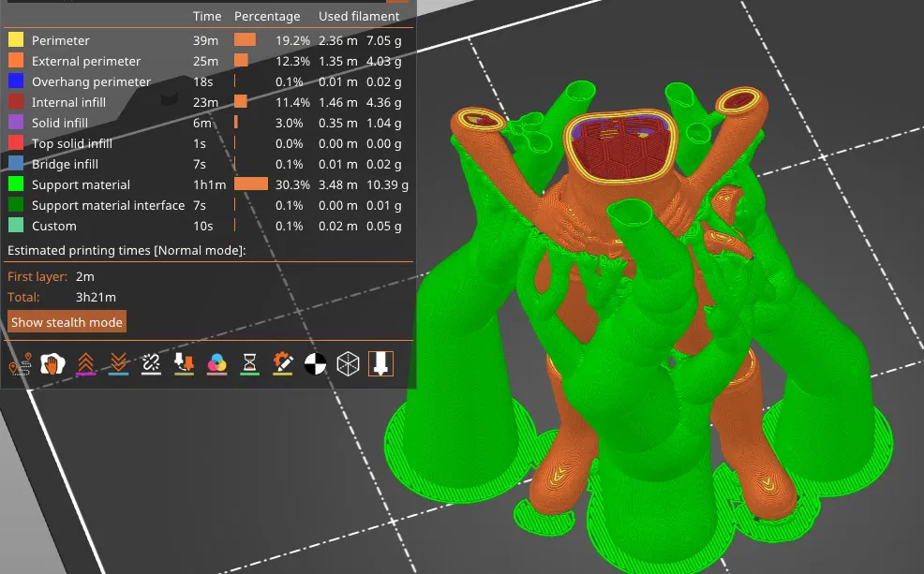This screenshot has width=924, height=574.
Task: Toggle Top solid infill row visibility
Action: click(208, 143)
